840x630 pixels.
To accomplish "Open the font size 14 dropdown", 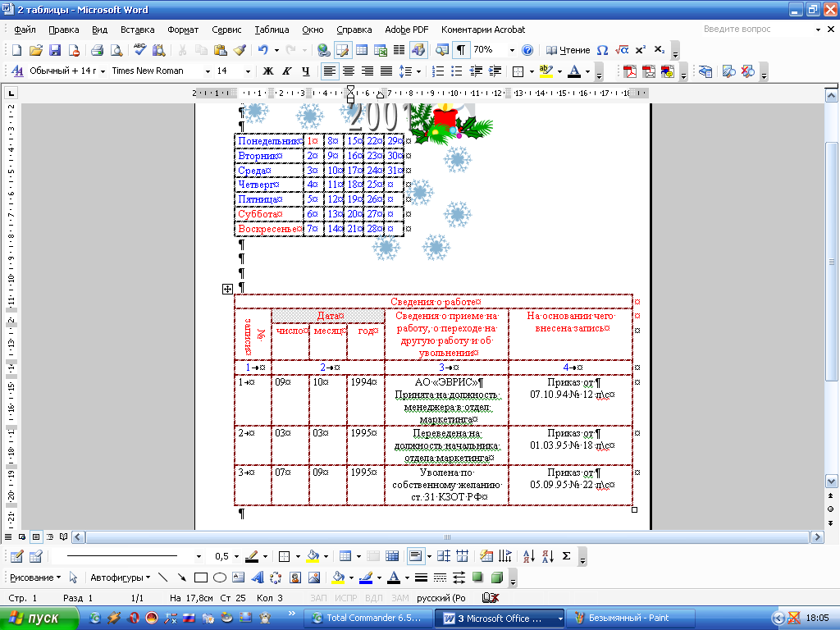I will click(x=248, y=71).
